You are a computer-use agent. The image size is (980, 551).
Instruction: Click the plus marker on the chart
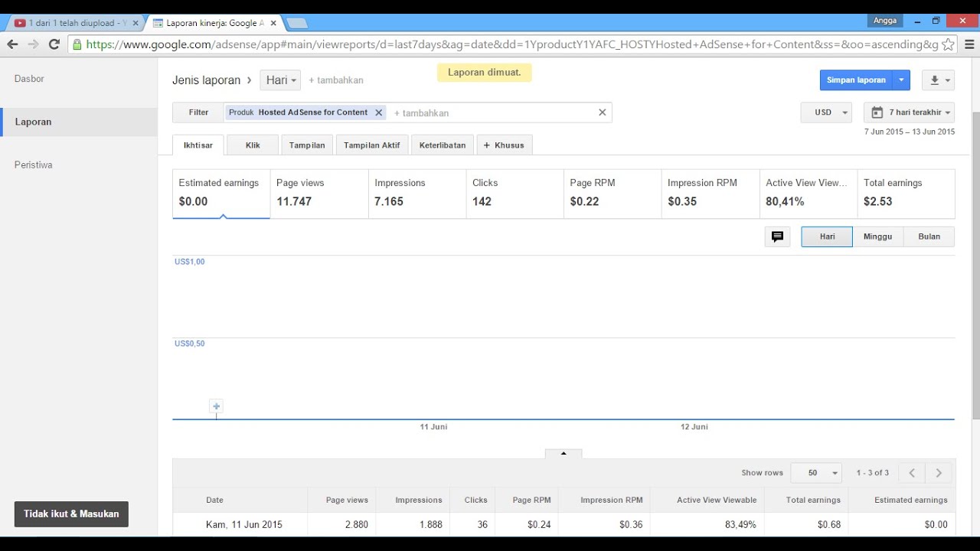coord(217,406)
